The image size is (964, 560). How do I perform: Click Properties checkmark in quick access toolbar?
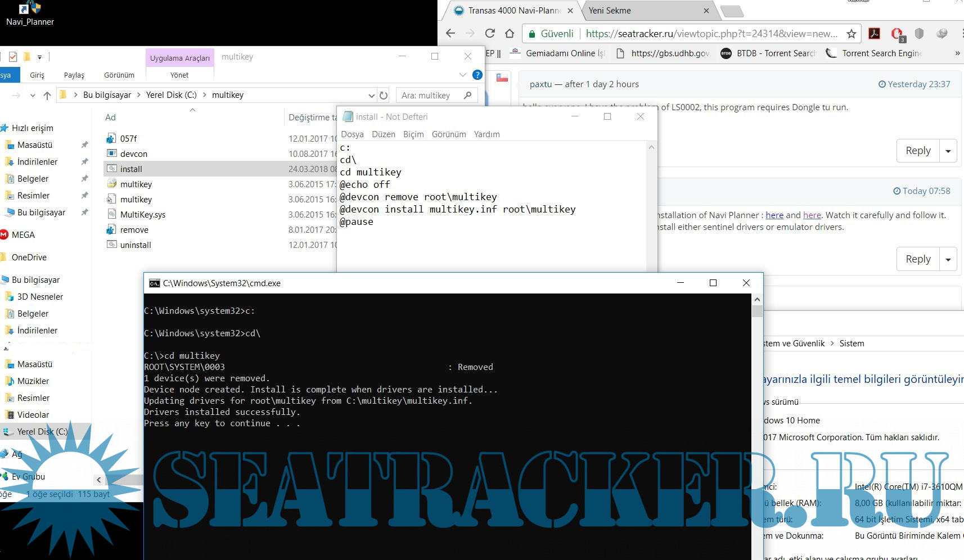point(12,57)
